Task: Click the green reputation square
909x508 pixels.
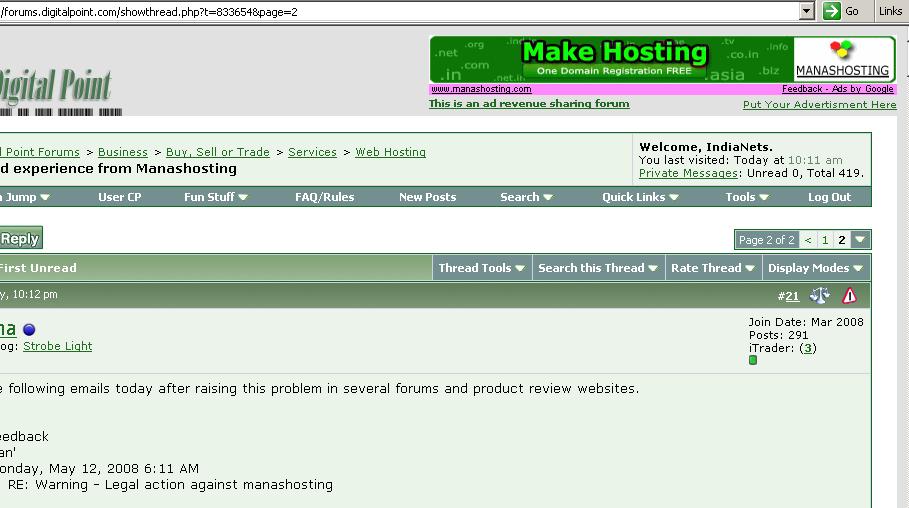Action: click(752, 360)
